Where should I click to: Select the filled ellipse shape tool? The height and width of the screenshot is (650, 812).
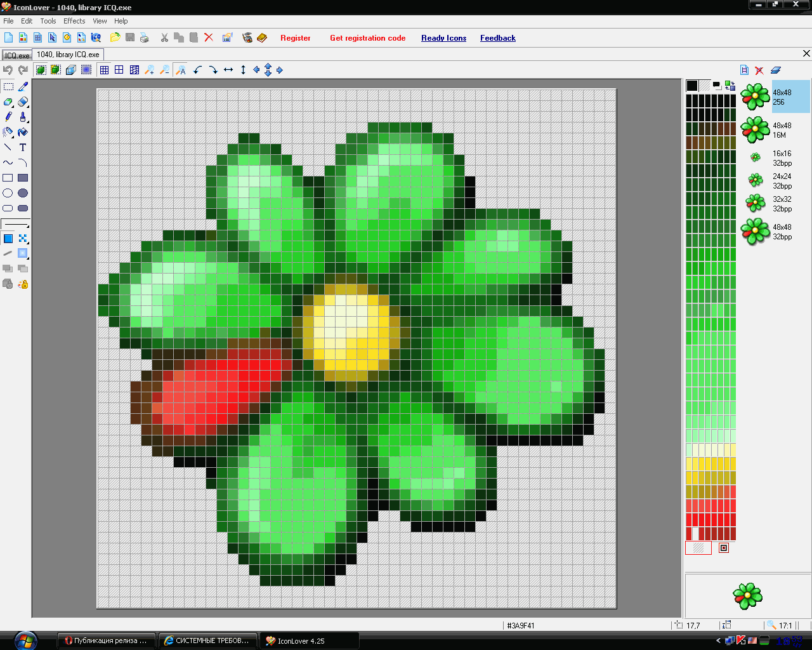coord(23,193)
